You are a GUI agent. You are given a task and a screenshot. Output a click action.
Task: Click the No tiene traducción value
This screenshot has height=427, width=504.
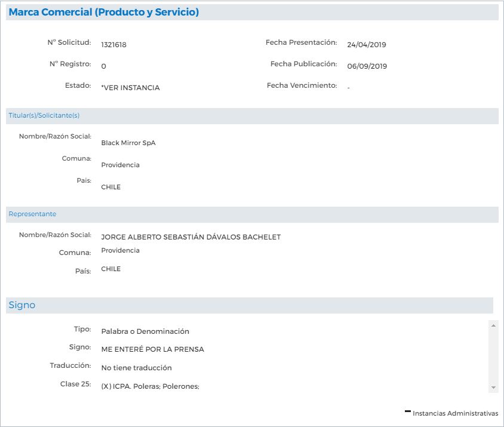pyautogui.click(x=136, y=368)
